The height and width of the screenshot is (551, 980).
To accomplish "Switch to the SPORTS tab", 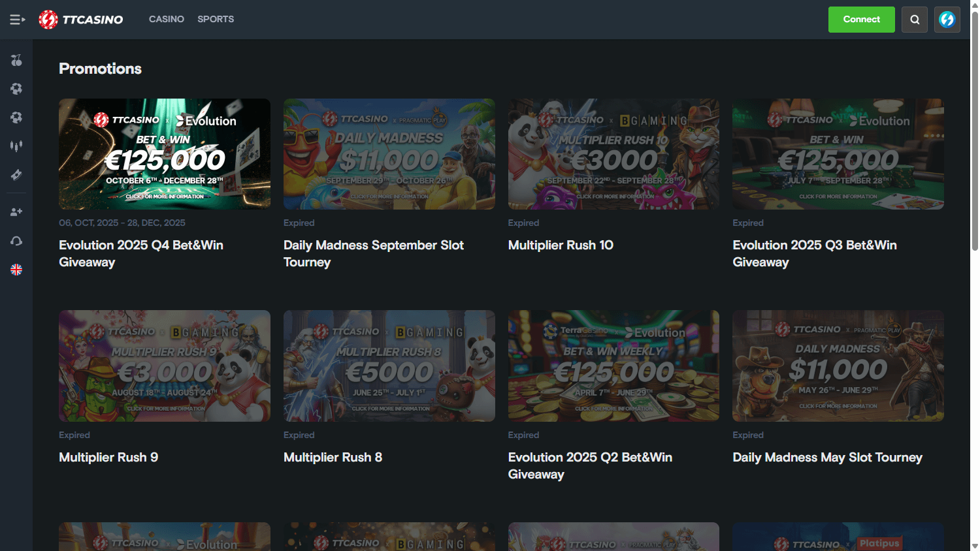I will [215, 19].
